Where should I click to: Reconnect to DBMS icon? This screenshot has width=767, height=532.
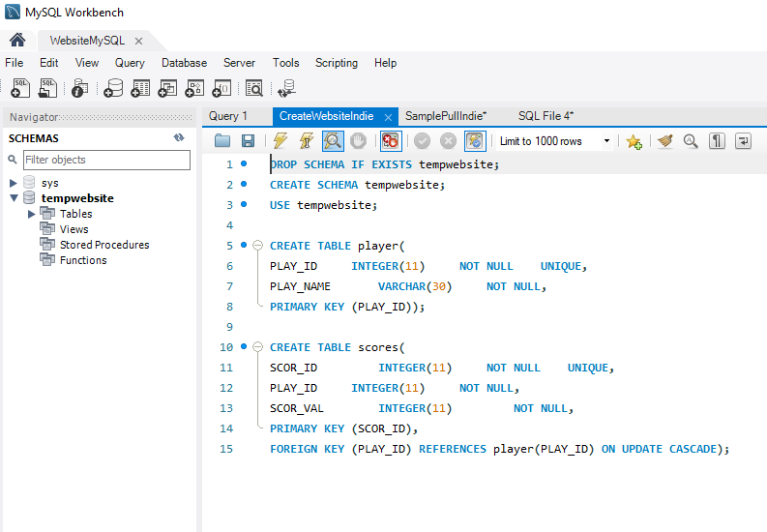click(x=286, y=88)
